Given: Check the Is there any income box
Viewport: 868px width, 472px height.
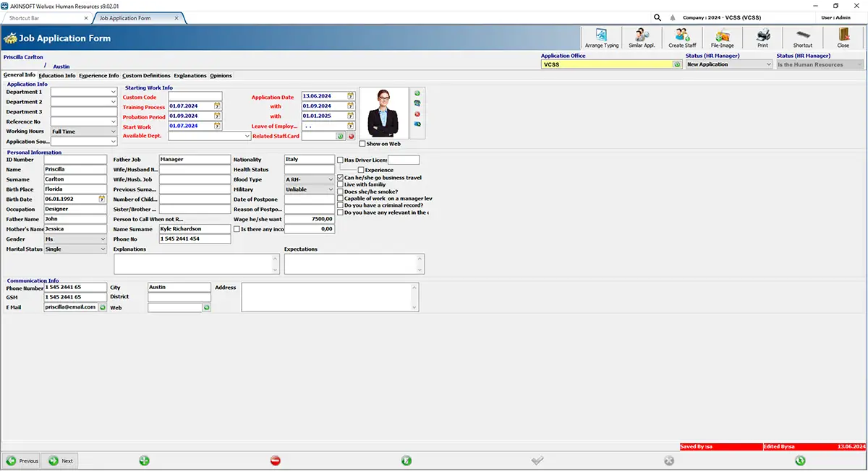Looking at the screenshot, I should (x=237, y=229).
